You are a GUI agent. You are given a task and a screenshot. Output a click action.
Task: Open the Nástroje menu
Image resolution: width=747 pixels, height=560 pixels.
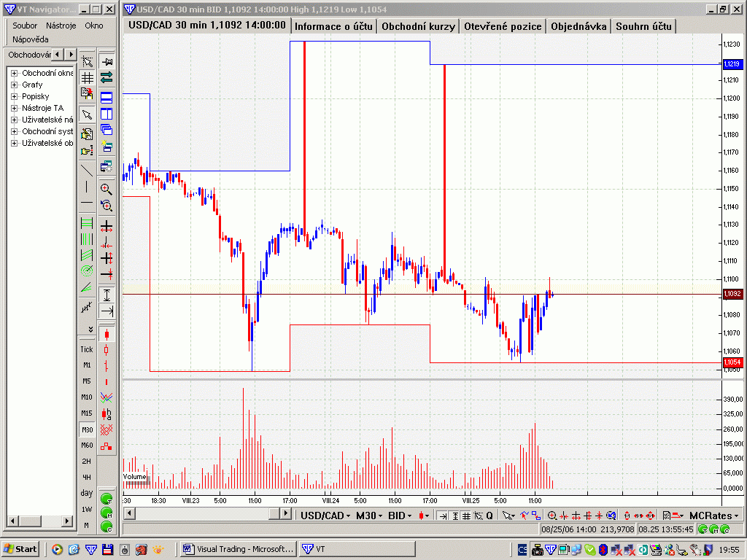[x=61, y=26]
